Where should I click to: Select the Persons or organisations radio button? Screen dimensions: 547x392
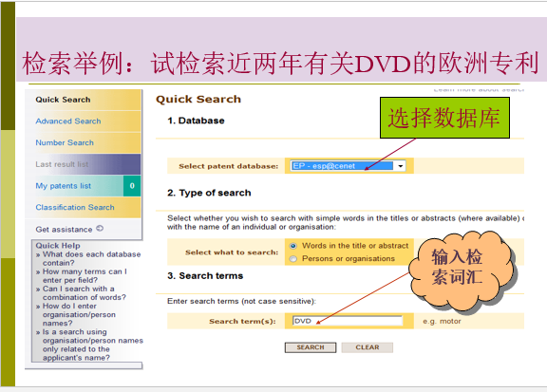point(293,259)
